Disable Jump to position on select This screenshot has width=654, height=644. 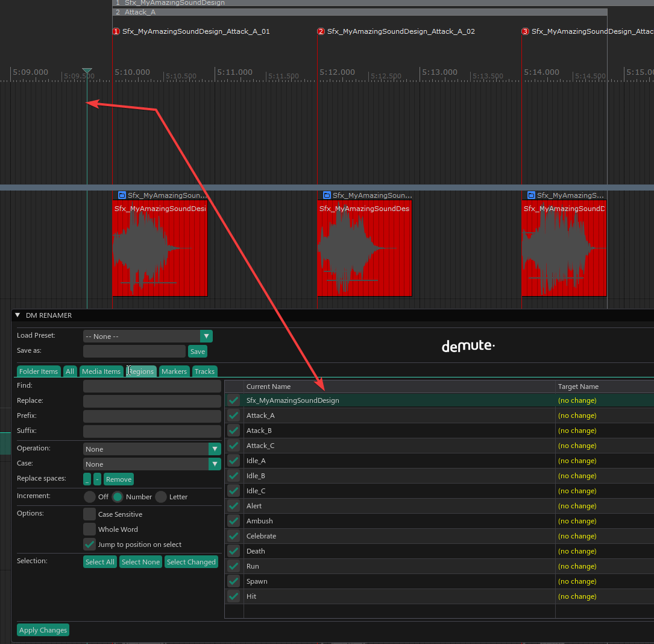point(89,545)
